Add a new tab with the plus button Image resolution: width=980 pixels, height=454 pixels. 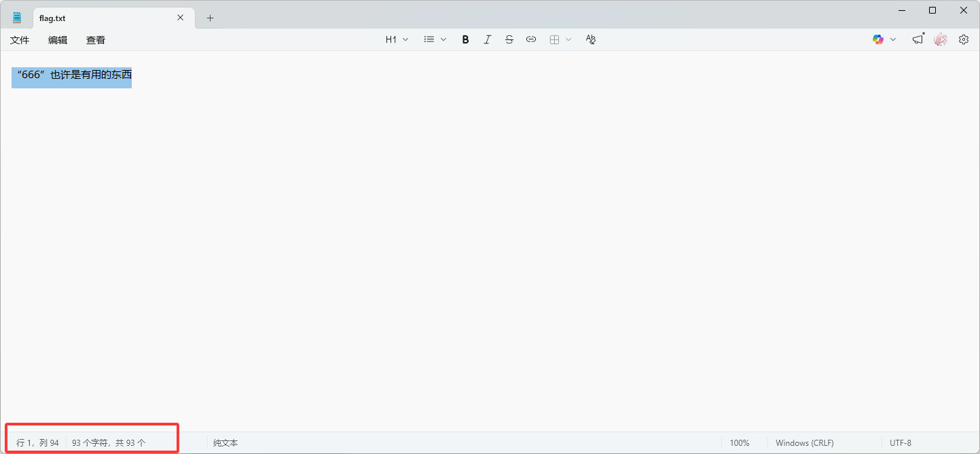coord(210,18)
